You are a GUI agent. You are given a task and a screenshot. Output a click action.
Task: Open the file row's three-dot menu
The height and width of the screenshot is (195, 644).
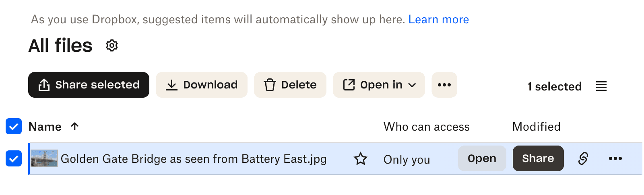pyautogui.click(x=615, y=158)
